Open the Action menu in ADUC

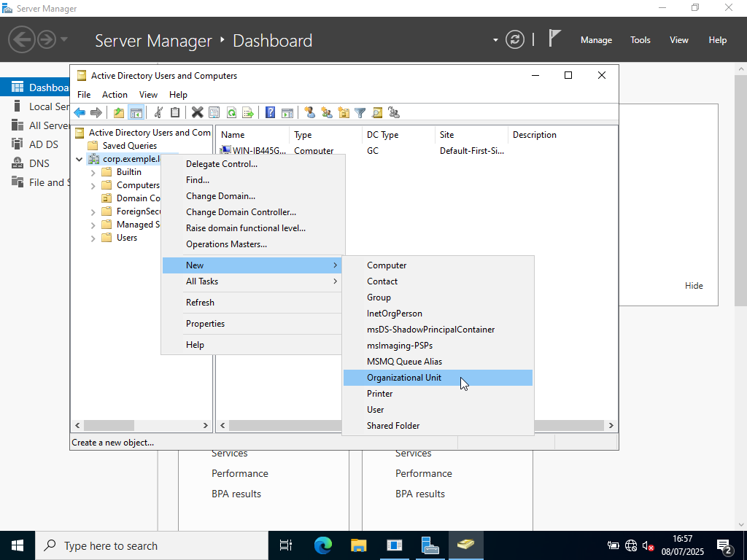point(115,95)
